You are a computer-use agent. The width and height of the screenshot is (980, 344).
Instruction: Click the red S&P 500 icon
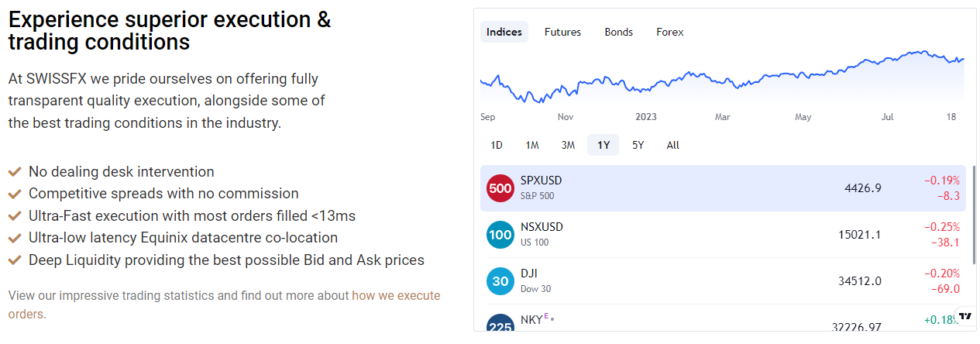500,188
